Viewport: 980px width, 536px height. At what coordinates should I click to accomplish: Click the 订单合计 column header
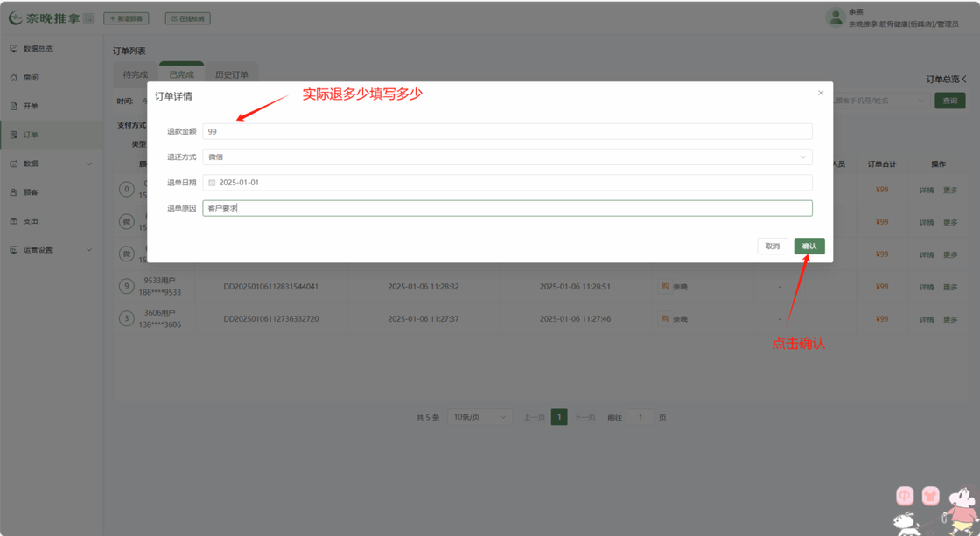[x=882, y=164]
